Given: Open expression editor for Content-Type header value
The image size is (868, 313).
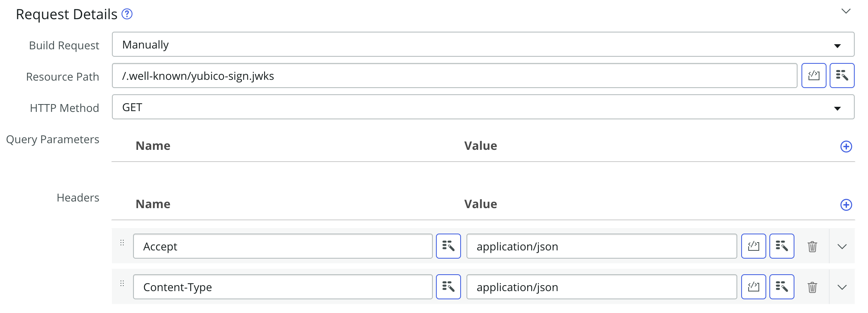Looking at the screenshot, I should [x=753, y=287].
